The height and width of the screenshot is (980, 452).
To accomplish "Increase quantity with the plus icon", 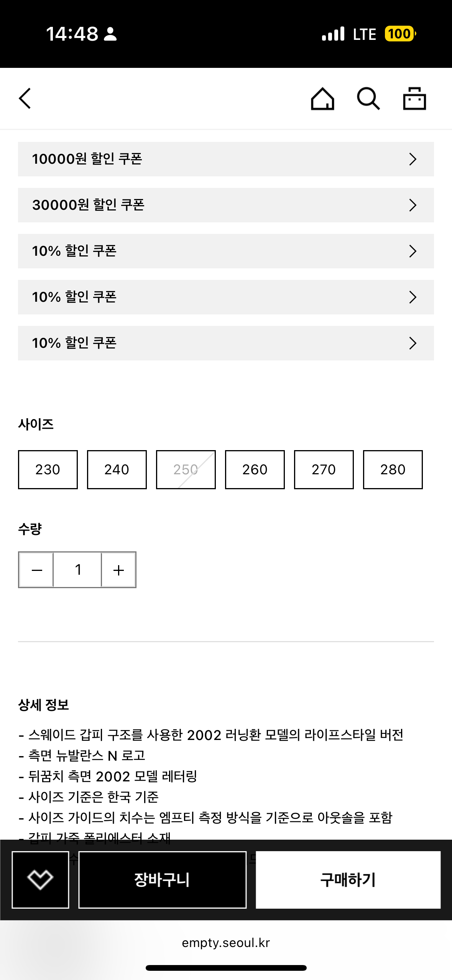I will click(x=118, y=570).
